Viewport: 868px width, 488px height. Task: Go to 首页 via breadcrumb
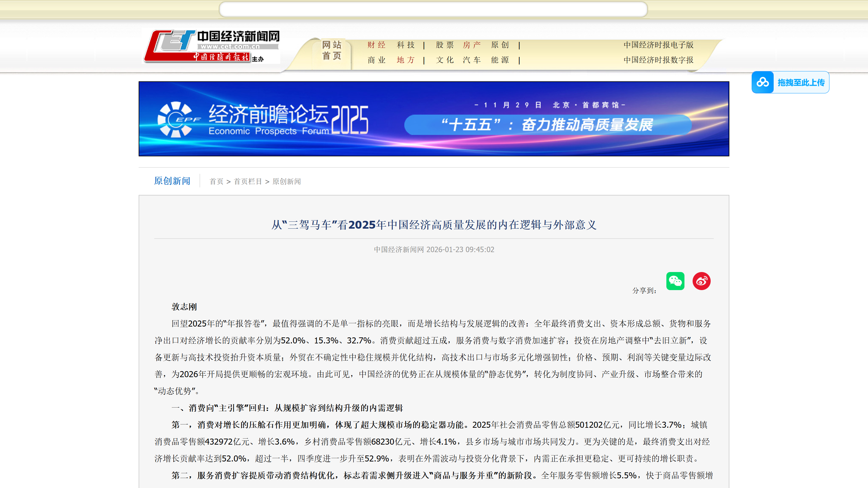click(x=216, y=181)
